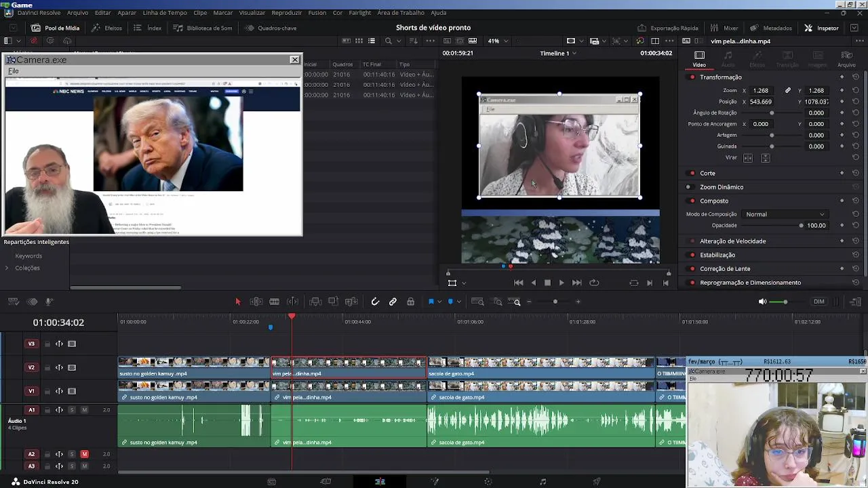Lock video track V3
This screenshot has width=868, height=488.
click(47, 344)
